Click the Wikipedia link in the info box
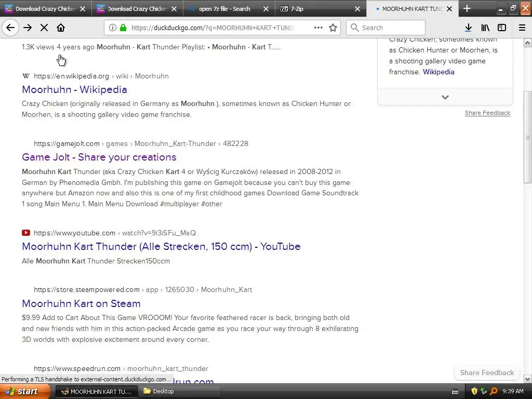This screenshot has width=532, height=399. point(438,72)
